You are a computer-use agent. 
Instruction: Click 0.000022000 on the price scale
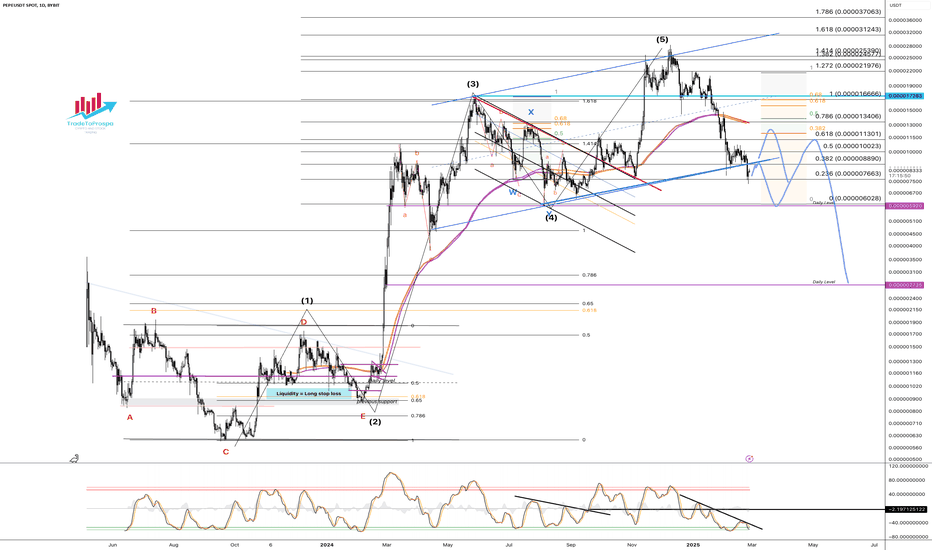coord(905,71)
